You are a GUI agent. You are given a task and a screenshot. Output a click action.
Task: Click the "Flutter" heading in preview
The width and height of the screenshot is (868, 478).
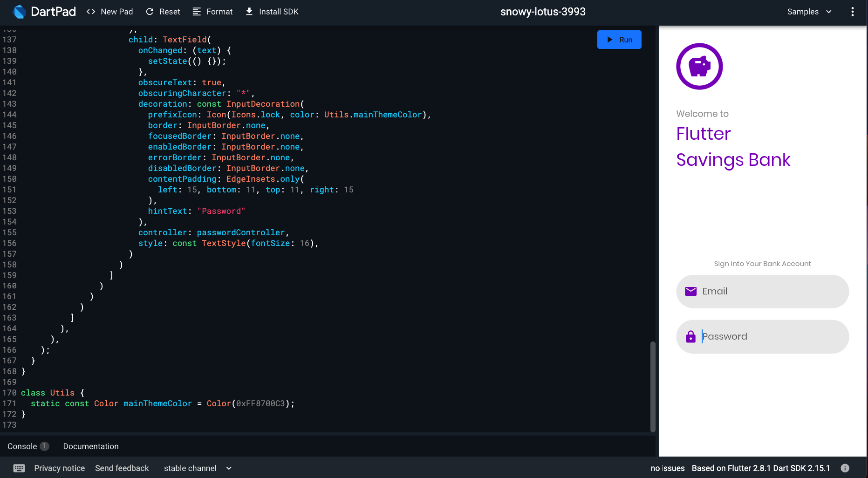(704, 134)
